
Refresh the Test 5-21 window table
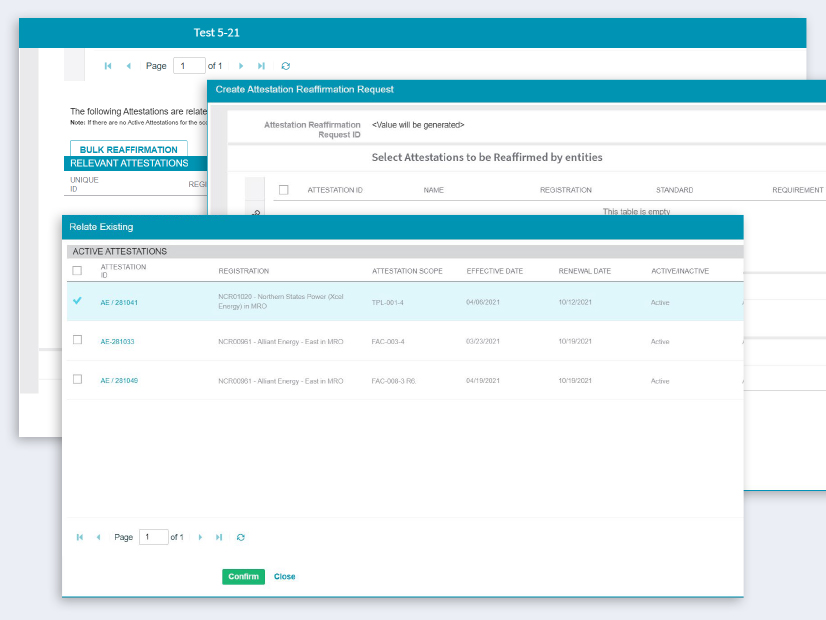(286, 66)
